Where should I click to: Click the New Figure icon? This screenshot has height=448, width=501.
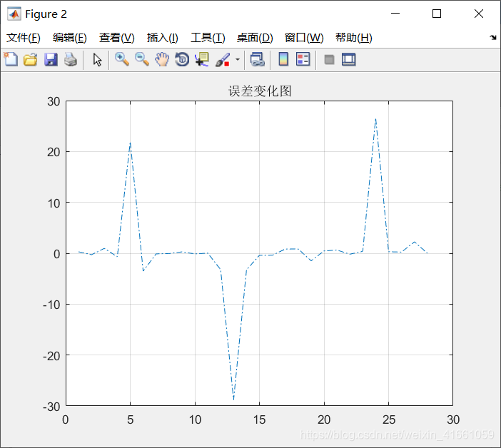pyautogui.click(x=11, y=59)
